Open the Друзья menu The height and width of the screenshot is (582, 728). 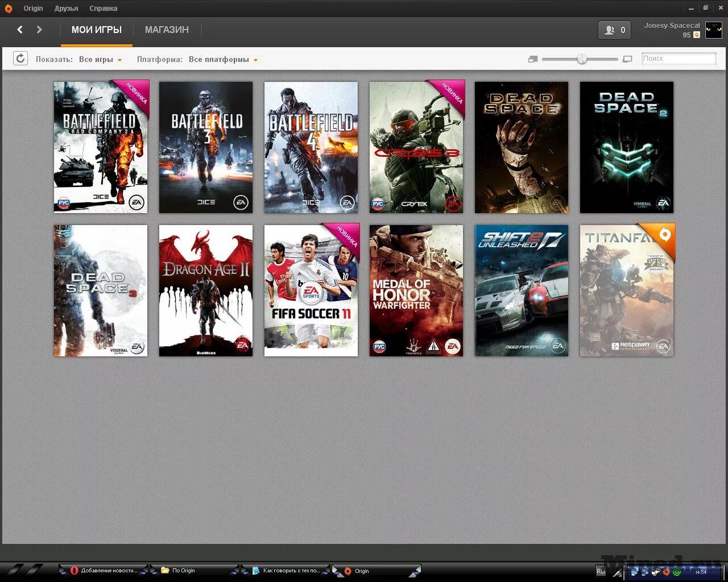click(66, 8)
